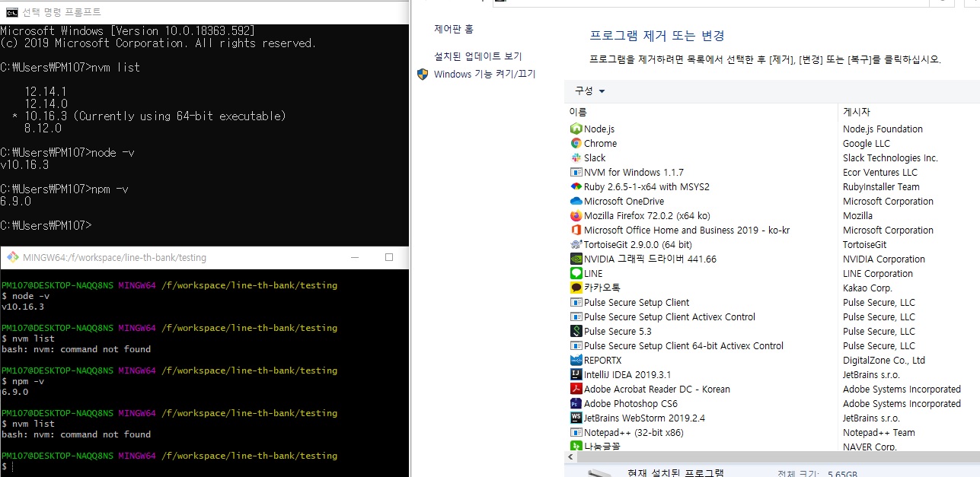The width and height of the screenshot is (980, 477).
Task: Open the 구성 dropdown menu
Action: (x=590, y=91)
